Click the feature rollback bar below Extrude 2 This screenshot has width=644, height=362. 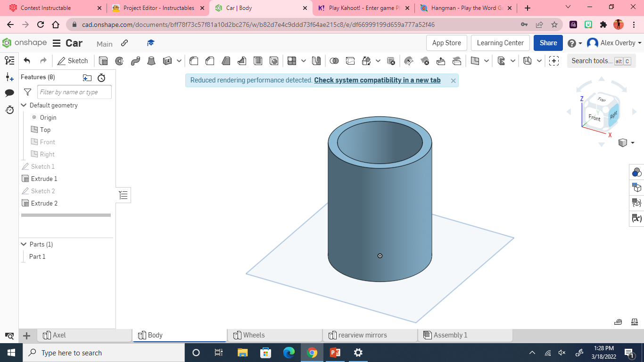pyautogui.click(x=65, y=215)
